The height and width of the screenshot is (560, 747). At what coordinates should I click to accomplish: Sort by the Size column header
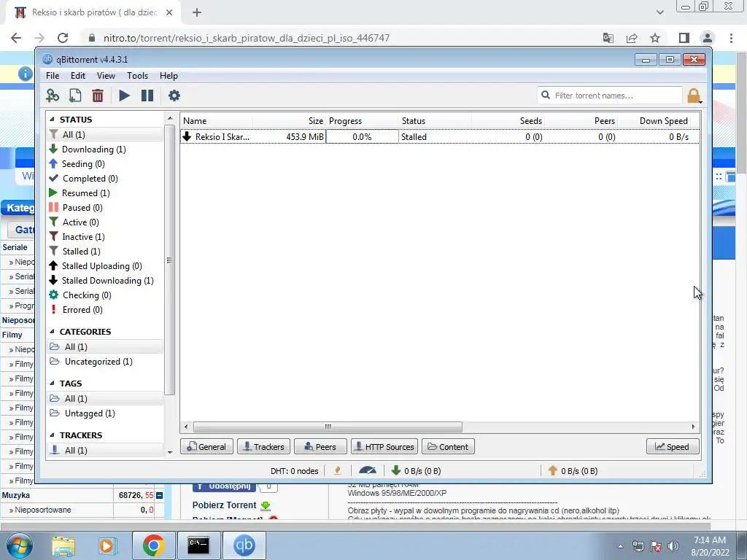coord(289,121)
